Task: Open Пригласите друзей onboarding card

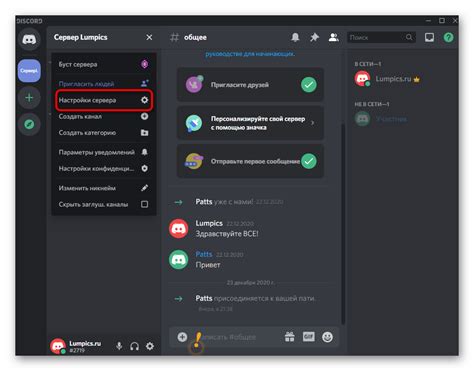Action: (x=250, y=85)
